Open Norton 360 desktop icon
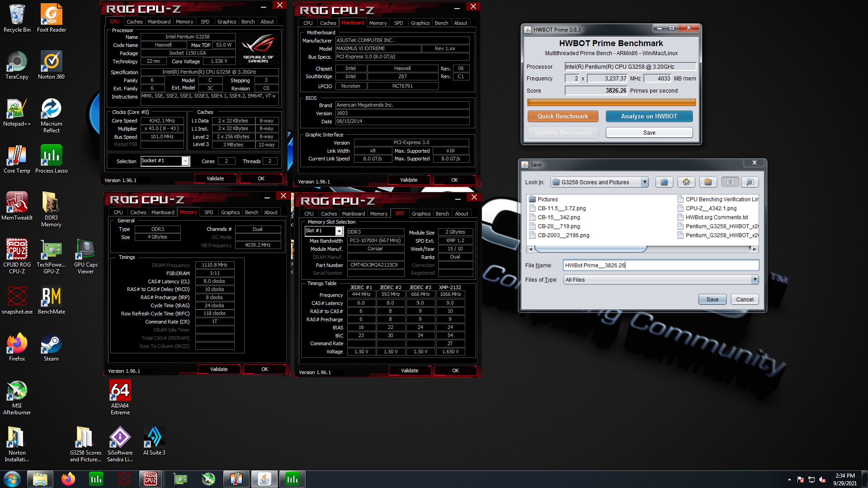Viewport: 868px width, 488px height. pos(52,65)
